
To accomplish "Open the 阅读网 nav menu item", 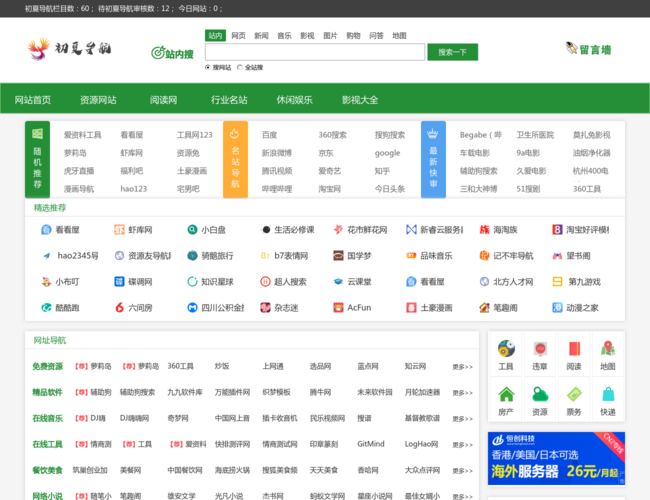I will pos(163,100).
